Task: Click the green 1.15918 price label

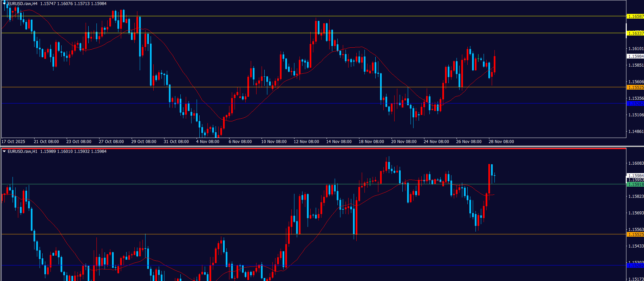Action: [635, 185]
